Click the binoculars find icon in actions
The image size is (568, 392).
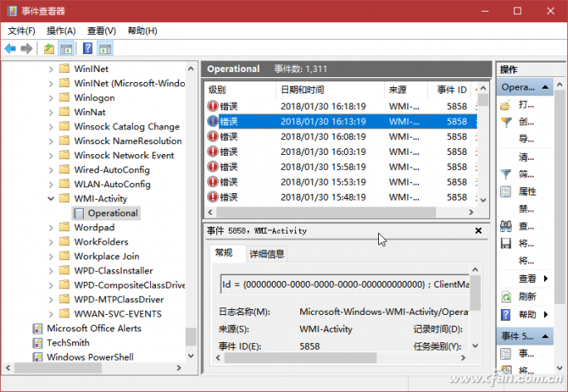[x=506, y=225]
